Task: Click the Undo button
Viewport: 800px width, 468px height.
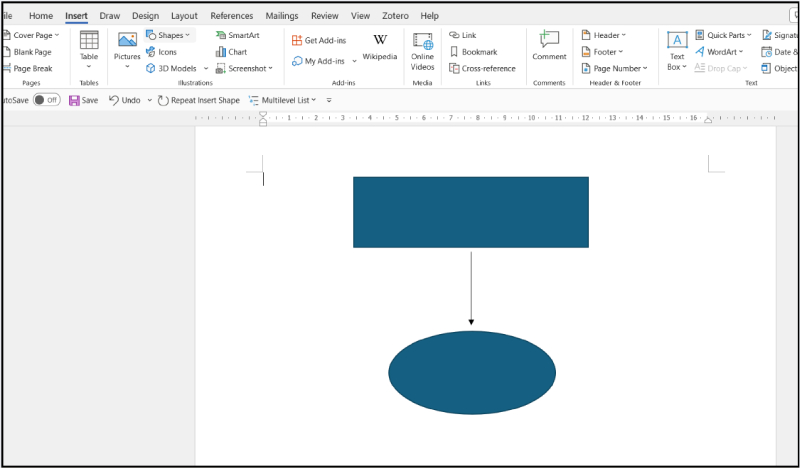Action: [114, 100]
